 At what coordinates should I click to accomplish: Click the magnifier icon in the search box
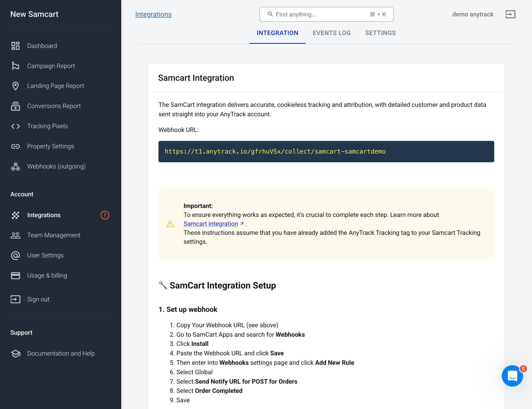coord(270,14)
